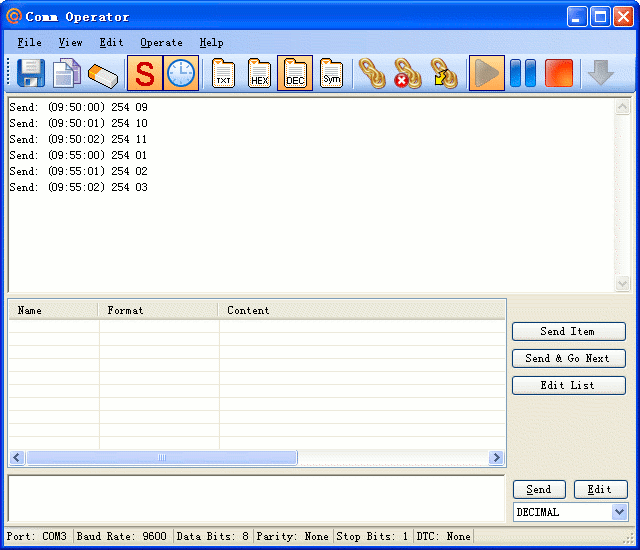Click the log scrollbar up arrow
Viewport: 640px width, 550px height.
tap(622, 107)
